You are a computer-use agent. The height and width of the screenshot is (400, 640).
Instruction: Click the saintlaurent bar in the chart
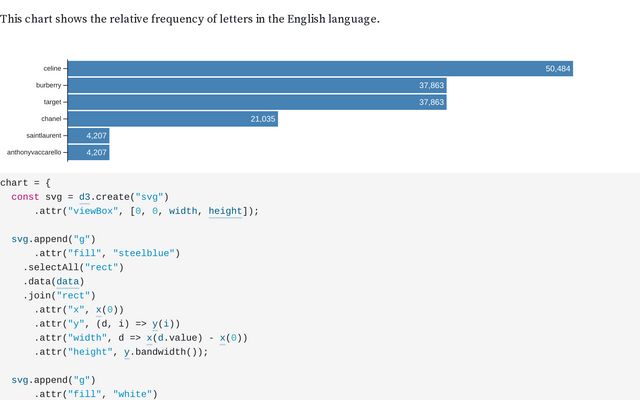[89, 136]
